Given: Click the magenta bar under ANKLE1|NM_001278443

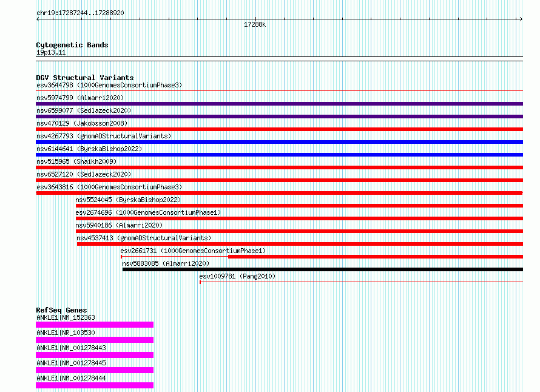Looking at the screenshot, I should point(95,355).
